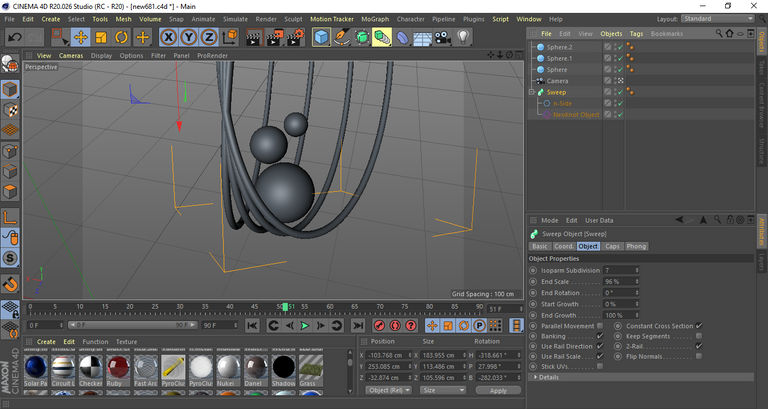Go to end of timeline
The height and width of the screenshot is (409, 768).
pos(358,325)
